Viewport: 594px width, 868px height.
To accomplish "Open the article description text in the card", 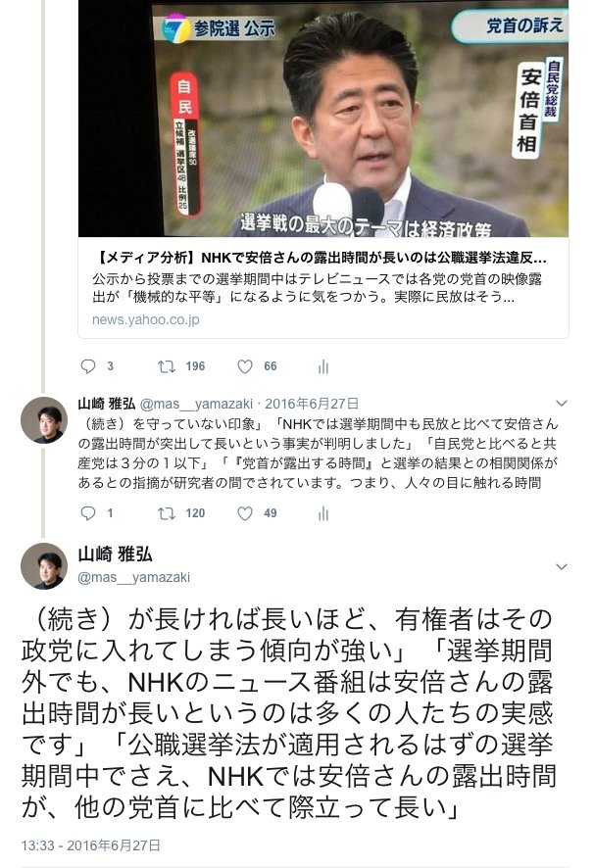I will point(317,288).
